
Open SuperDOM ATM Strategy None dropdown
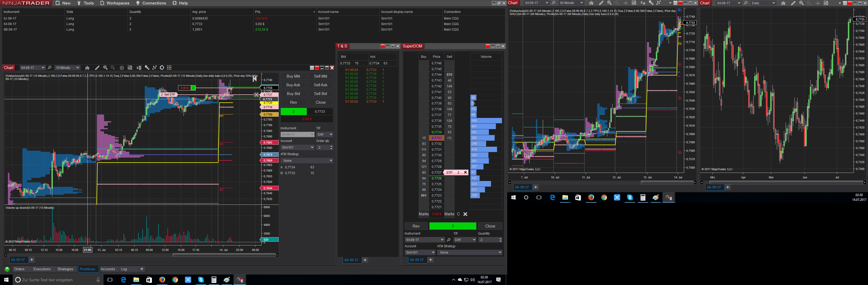tap(470, 252)
